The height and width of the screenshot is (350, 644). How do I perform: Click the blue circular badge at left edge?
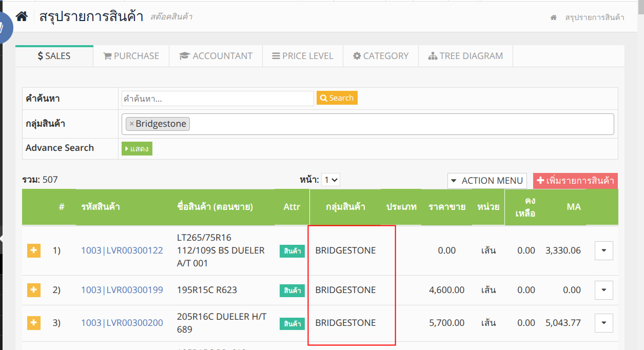coord(4,27)
